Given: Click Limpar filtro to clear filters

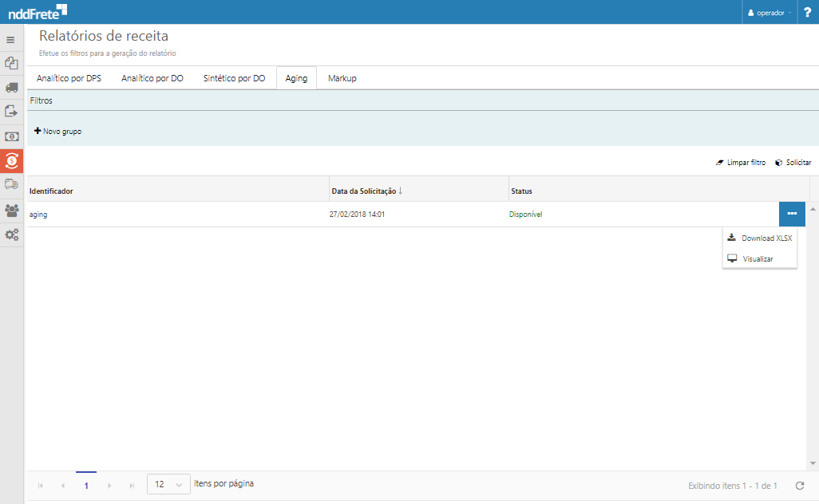Looking at the screenshot, I should (741, 163).
